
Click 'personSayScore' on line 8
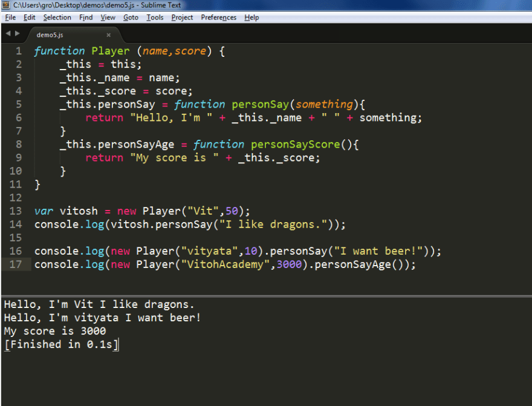click(296, 145)
